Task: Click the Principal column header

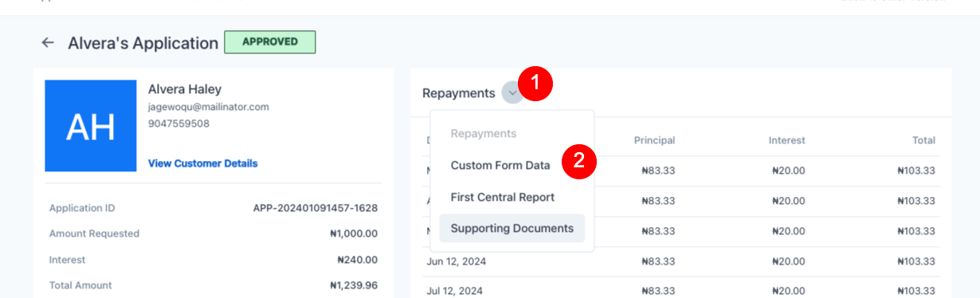Action: [654, 140]
